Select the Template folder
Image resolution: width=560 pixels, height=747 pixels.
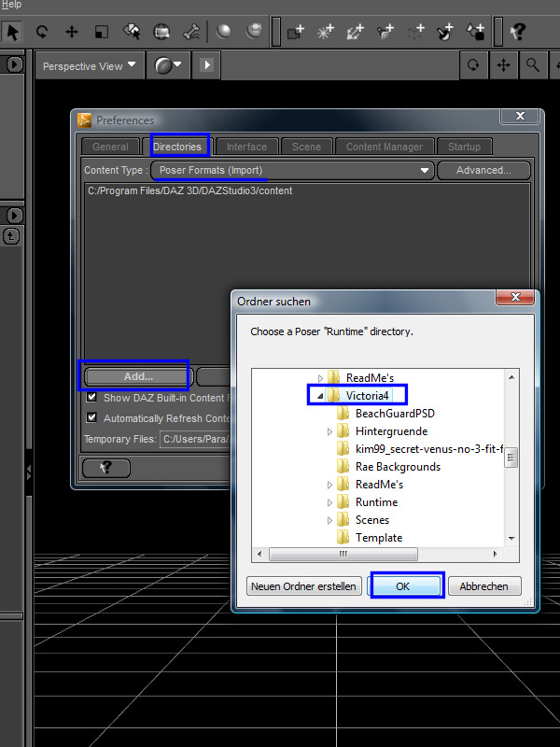coord(379,538)
